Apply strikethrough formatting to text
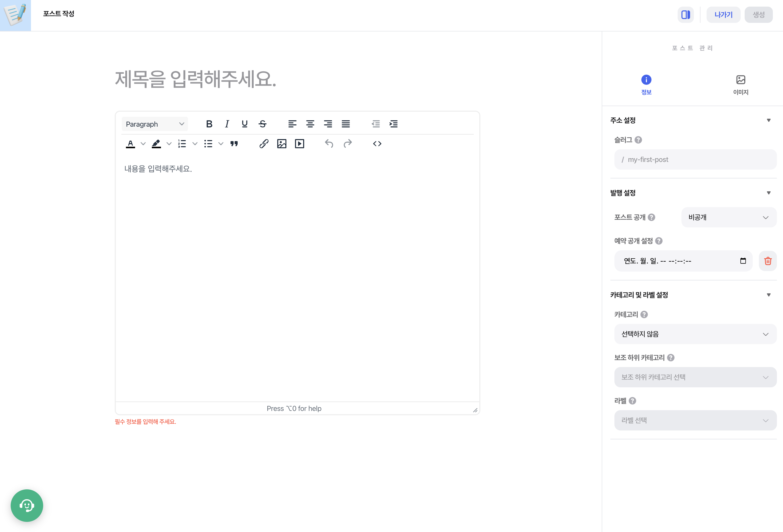783x532 pixels. (263, 124)
